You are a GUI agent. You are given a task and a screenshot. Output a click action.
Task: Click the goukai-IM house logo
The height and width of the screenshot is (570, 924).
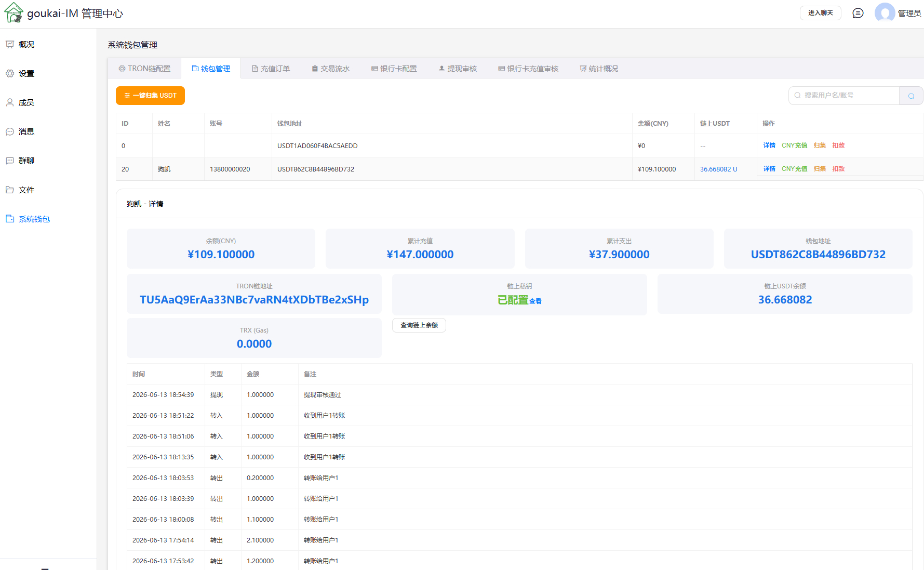tap(14, 12)
